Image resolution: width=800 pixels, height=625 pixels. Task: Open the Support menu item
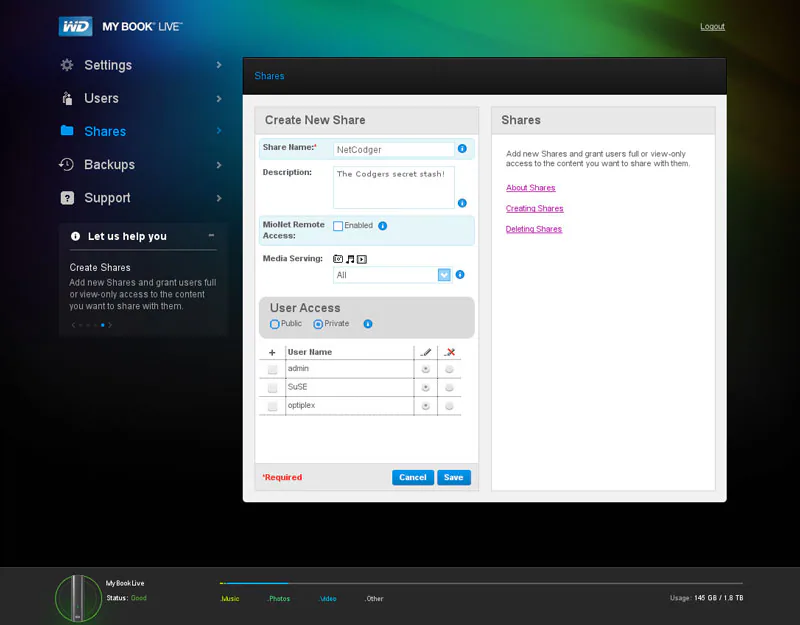coord(107,197)
